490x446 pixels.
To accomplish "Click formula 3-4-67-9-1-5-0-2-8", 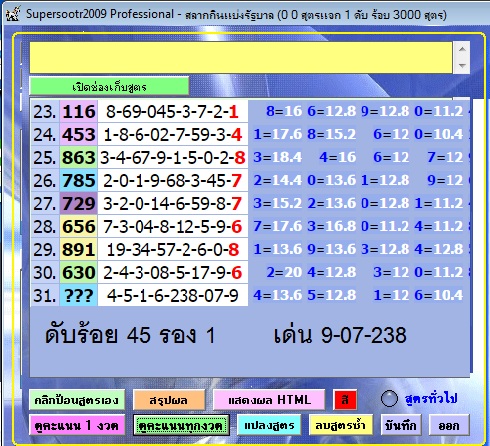I will [173, 157].
